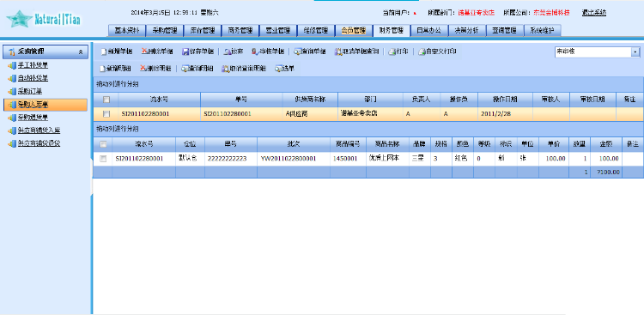This screenshot has width=644, height=315.
Task: Click the 选单 (select order) icon
Action: pyautogui.click(x=279, y=69)
